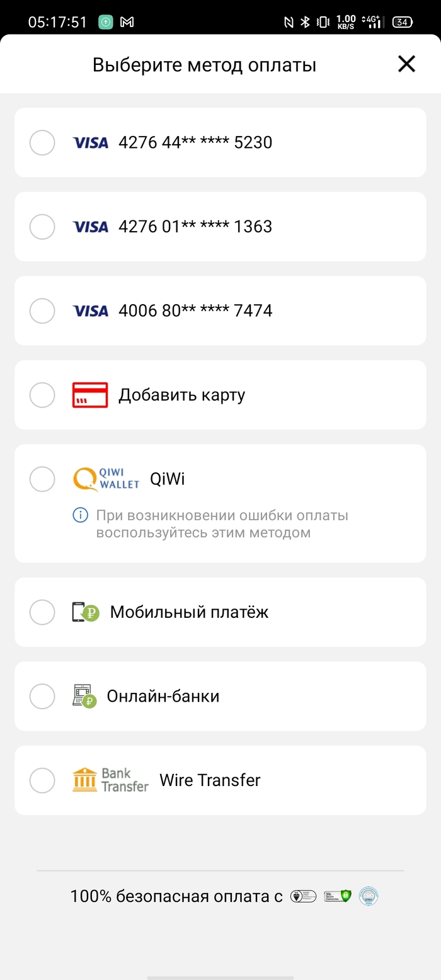441x980 pixels.
Task: Click the info icon under QiWi
Action: point(80,516)
